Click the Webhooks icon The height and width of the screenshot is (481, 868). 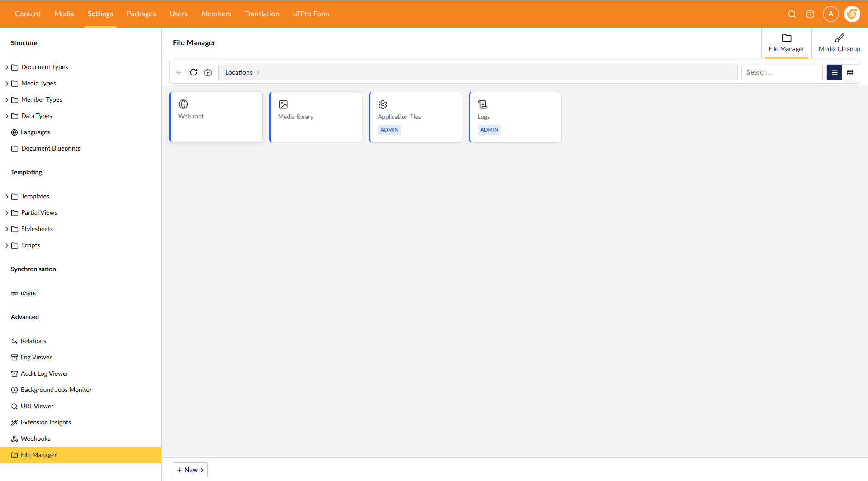point(14,439)
